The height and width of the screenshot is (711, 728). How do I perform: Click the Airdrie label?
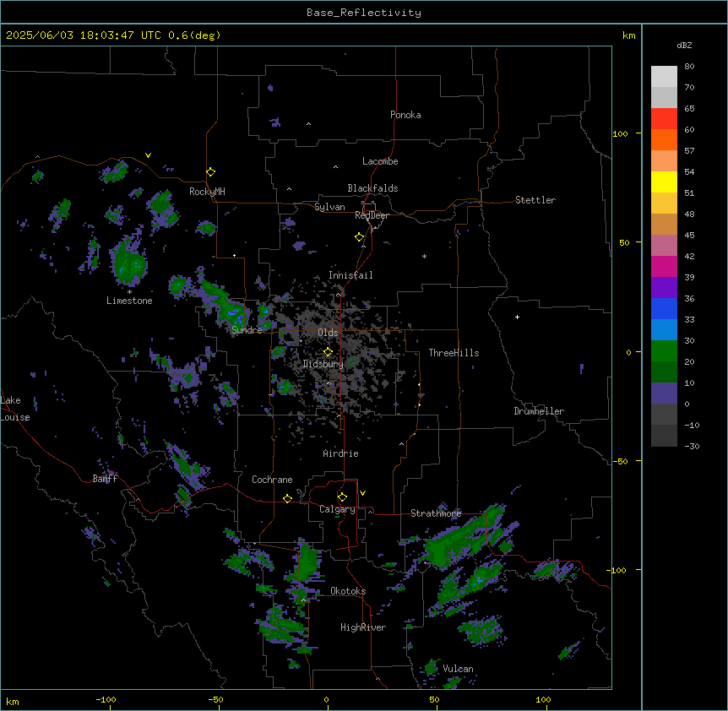(x=341, y=453)
